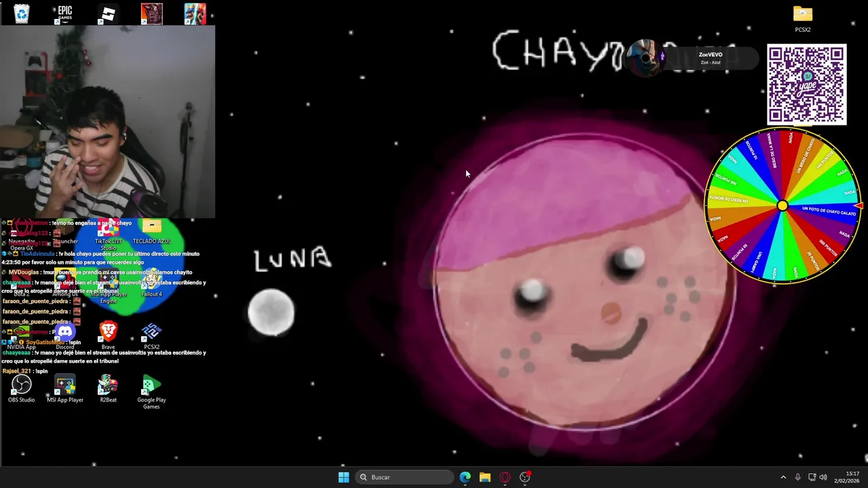Viewport: 868px width, 488px height.
Task: Open Opera GX from the taskbar
Action: coord(505,477)
